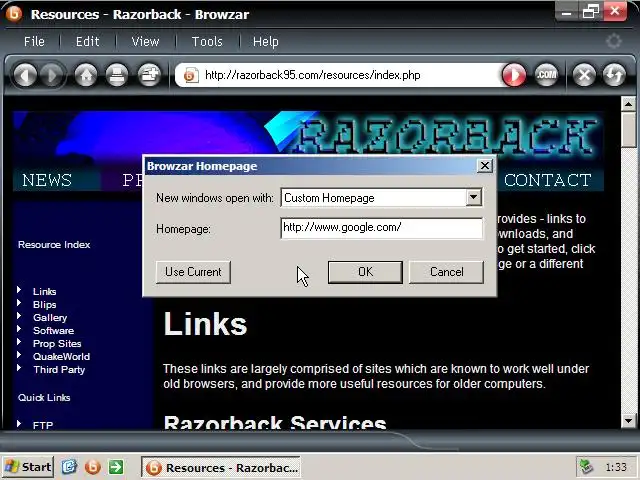This screenshot has width=640, height=480.
Task: Open the Edit menu
Action: (x=87, y=41)
